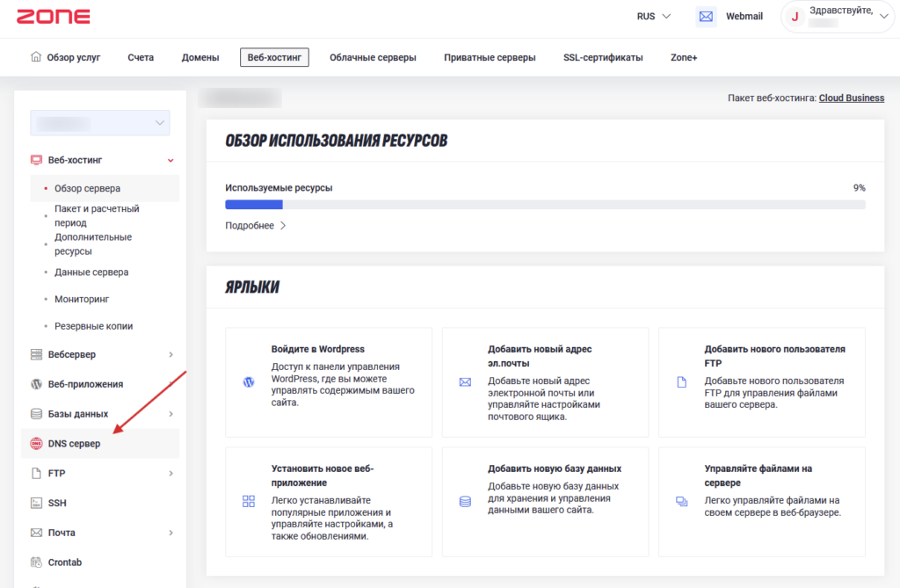Screen dimensions: 900x588
Task: Click the WordPress shortcut icon
Action: click(x=248, y=382)
